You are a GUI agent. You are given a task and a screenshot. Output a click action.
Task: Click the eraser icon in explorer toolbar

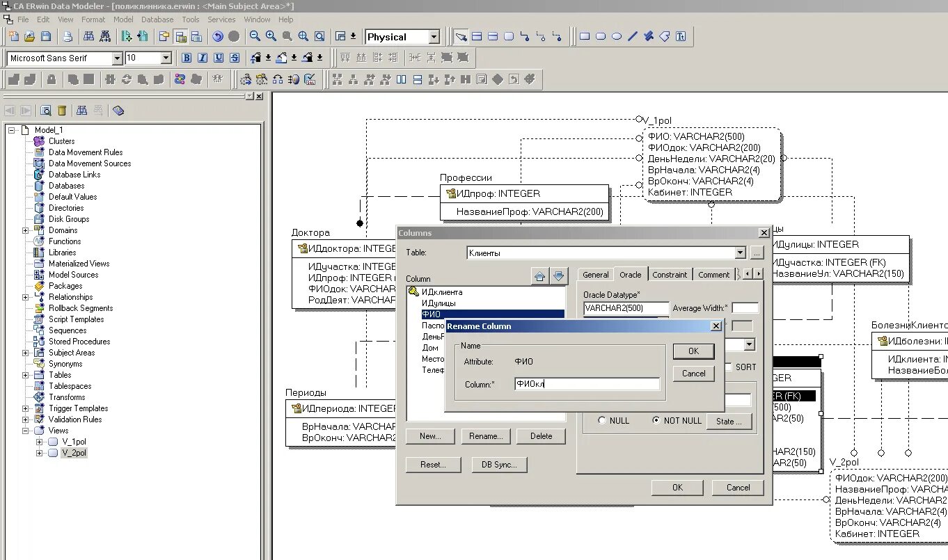coord(118,110)
